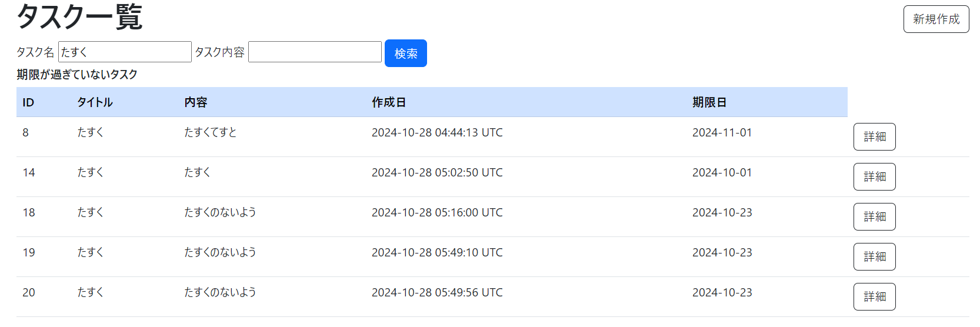Click ID cell 20
The width and height of the screenshot is (980, 327).
pyautogui.click(x=29, y=292)
